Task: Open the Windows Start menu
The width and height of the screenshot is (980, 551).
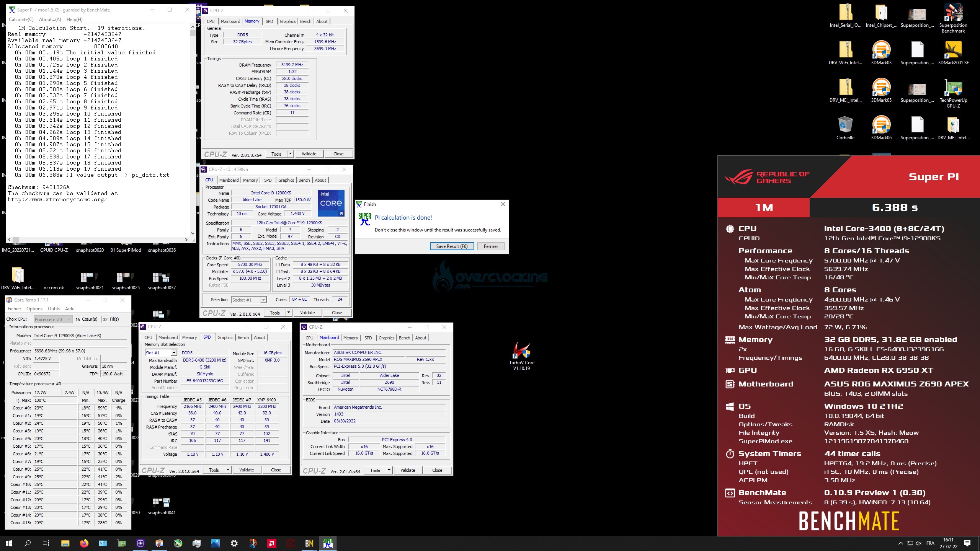Action: [x=9, y=543]
